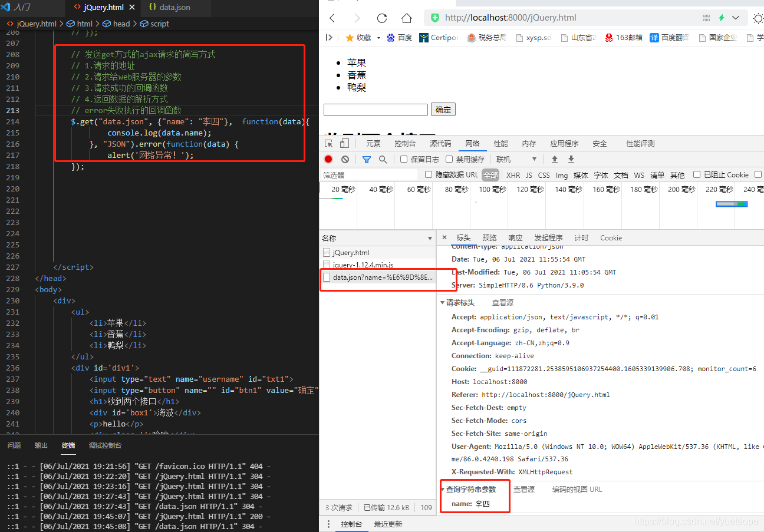Click the green lightning speed-mode icon

point(722,18)
